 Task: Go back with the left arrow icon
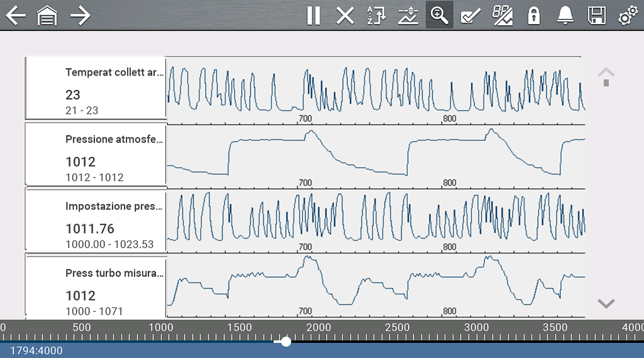tap(16, 16)
